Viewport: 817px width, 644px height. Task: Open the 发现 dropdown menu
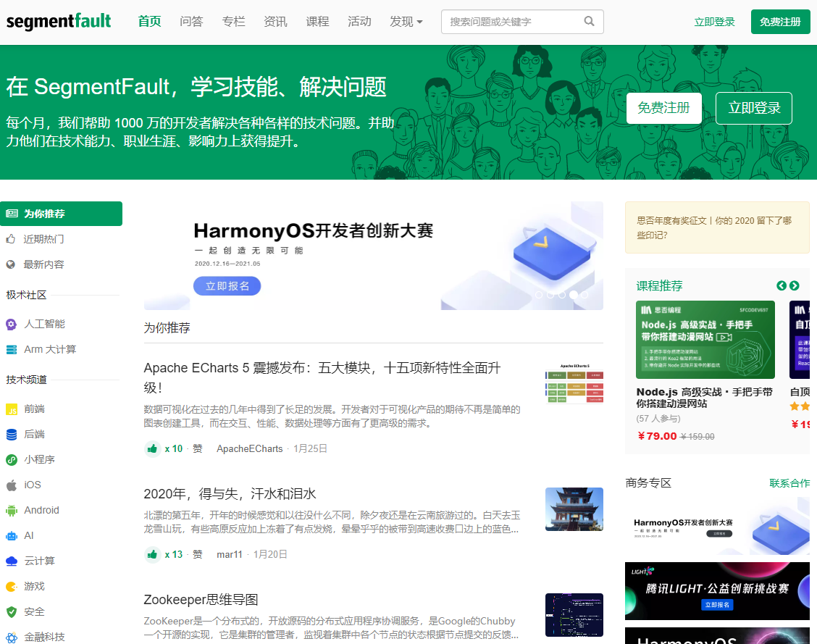[x=406, y=21]
